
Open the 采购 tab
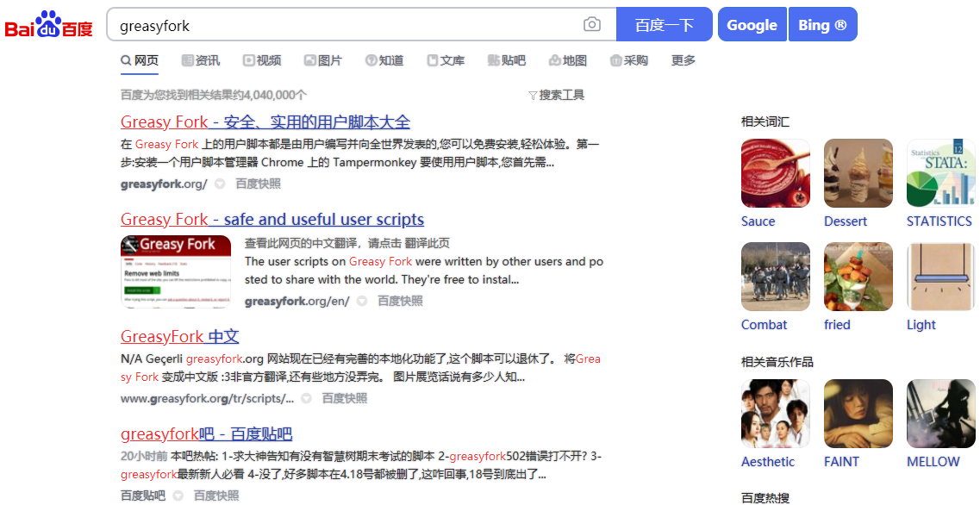628,60
